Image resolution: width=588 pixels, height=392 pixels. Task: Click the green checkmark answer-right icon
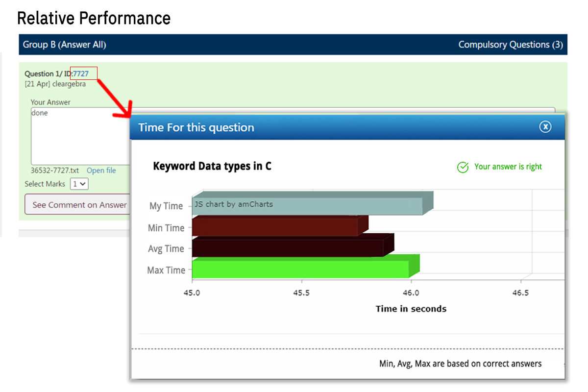point(463,167)
